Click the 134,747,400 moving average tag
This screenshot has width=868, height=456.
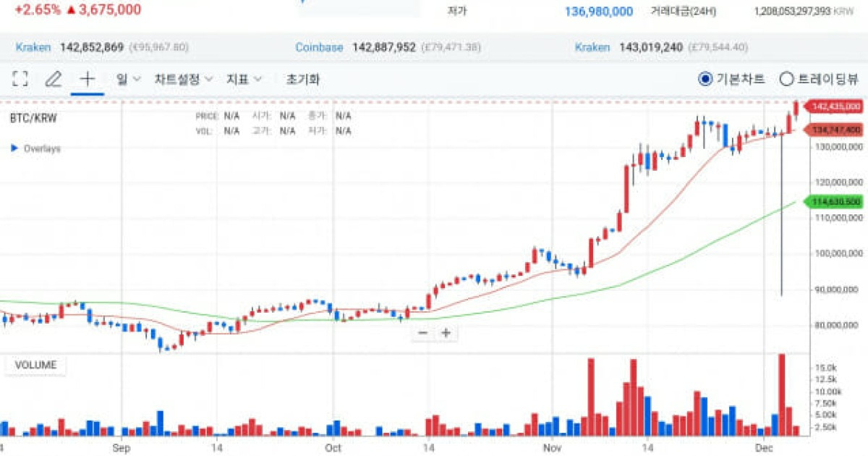[835, 130]
